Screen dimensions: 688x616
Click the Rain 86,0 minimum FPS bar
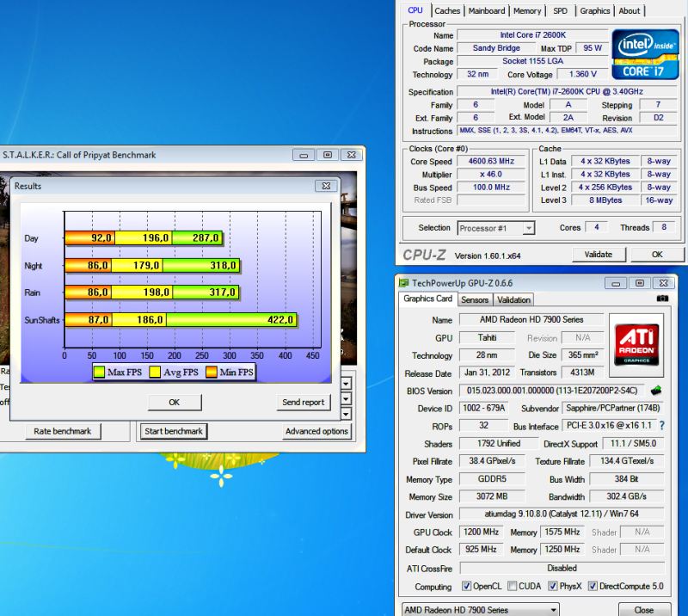[89, 293]
